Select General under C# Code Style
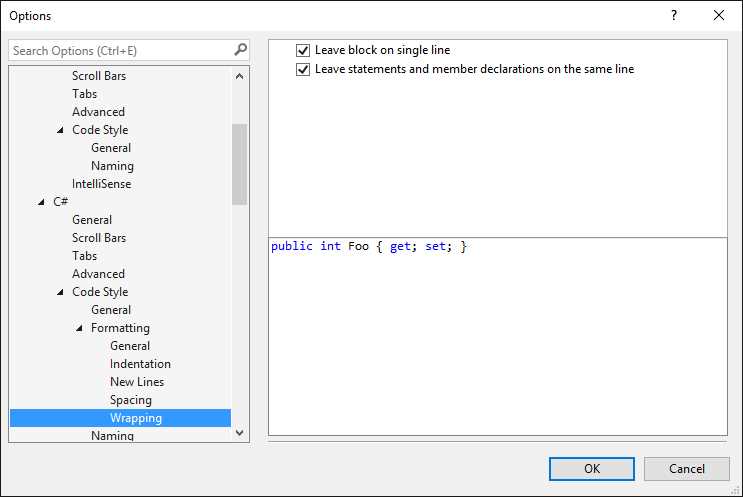Image resolution: width=743 pixels, height=497 pixels. click(111, 310)
